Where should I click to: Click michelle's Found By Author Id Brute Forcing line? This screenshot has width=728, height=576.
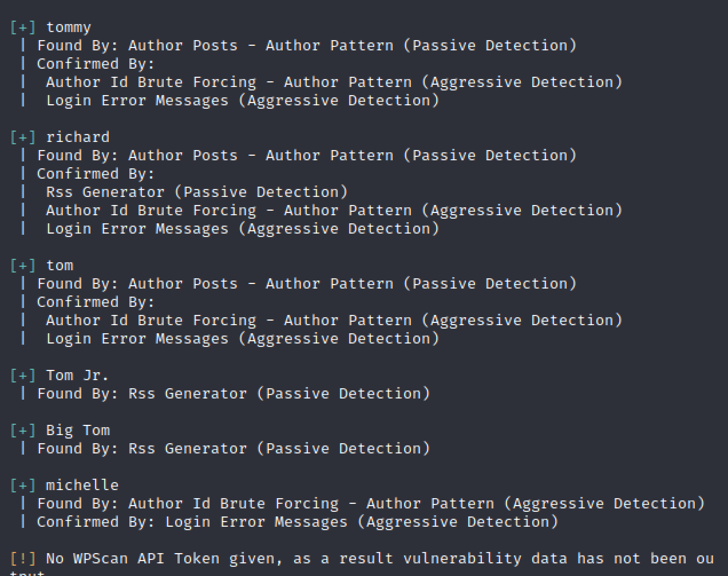(371, 504)
